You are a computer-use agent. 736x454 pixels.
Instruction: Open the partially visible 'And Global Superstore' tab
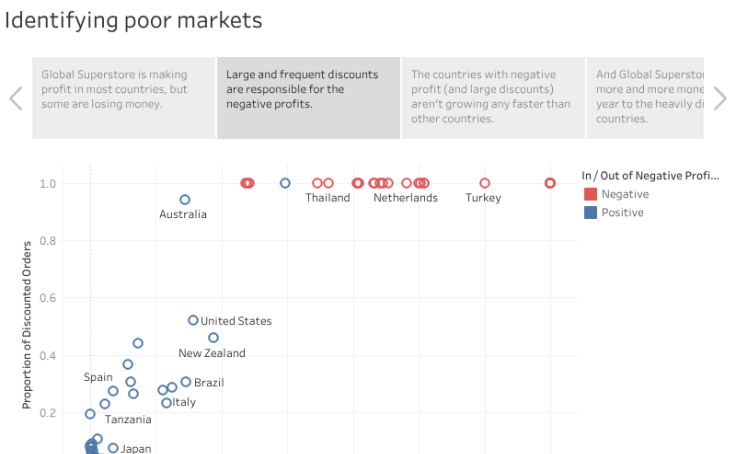click(648, 97)
